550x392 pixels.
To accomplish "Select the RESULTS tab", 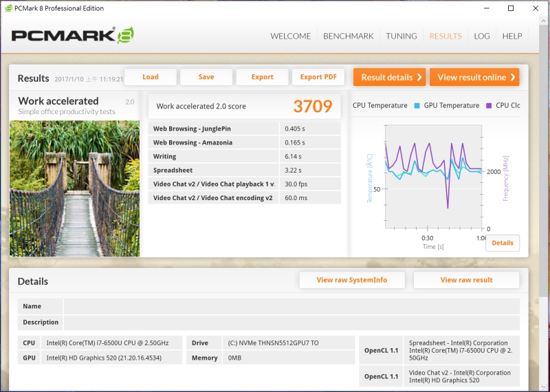I will (445, 36).
